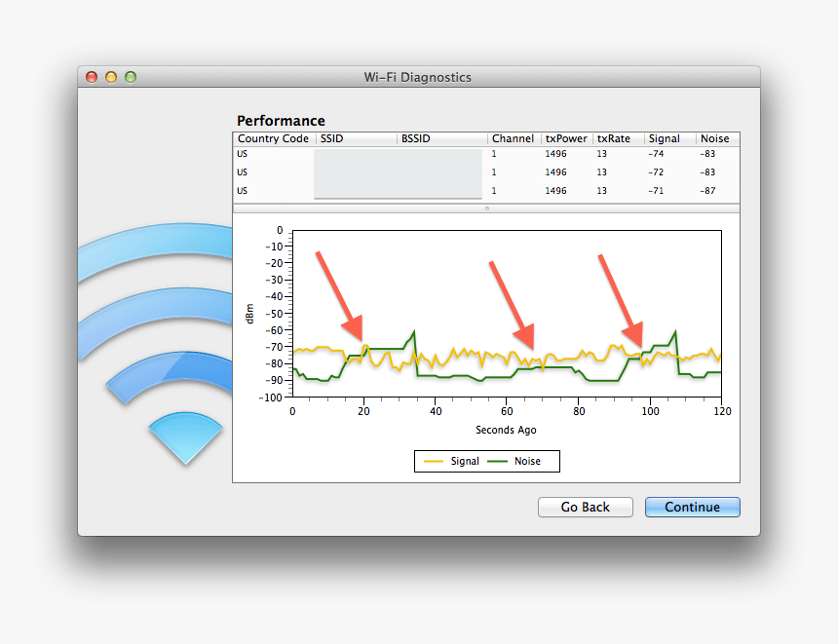838x644 pixels.
Task: Sort by txPower column header
Action: click(566, 138)
